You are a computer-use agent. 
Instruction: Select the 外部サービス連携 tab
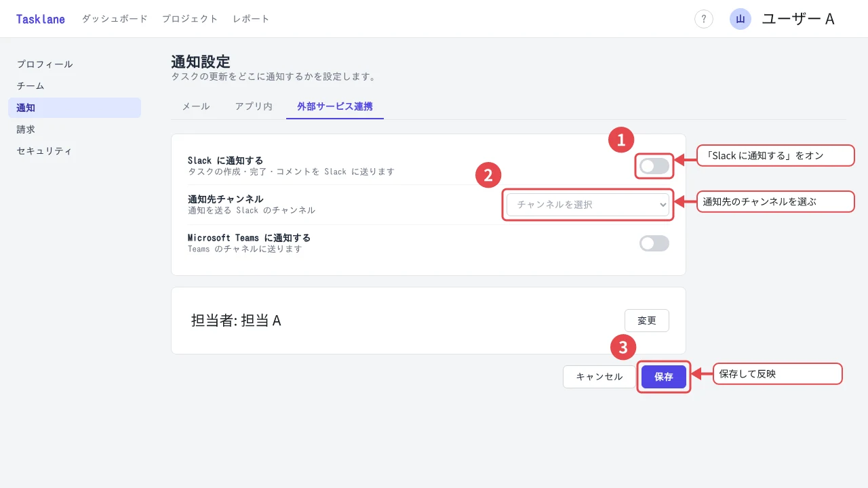coord(335,106)
